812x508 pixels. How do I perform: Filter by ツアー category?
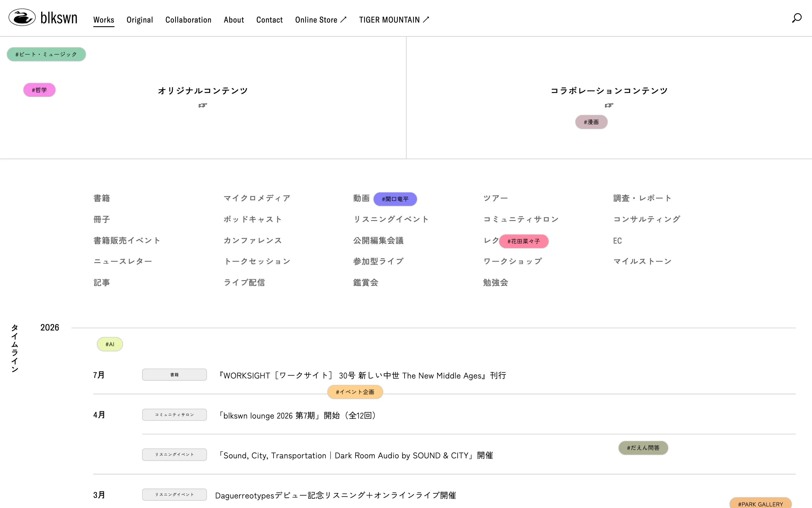point(496,198)
